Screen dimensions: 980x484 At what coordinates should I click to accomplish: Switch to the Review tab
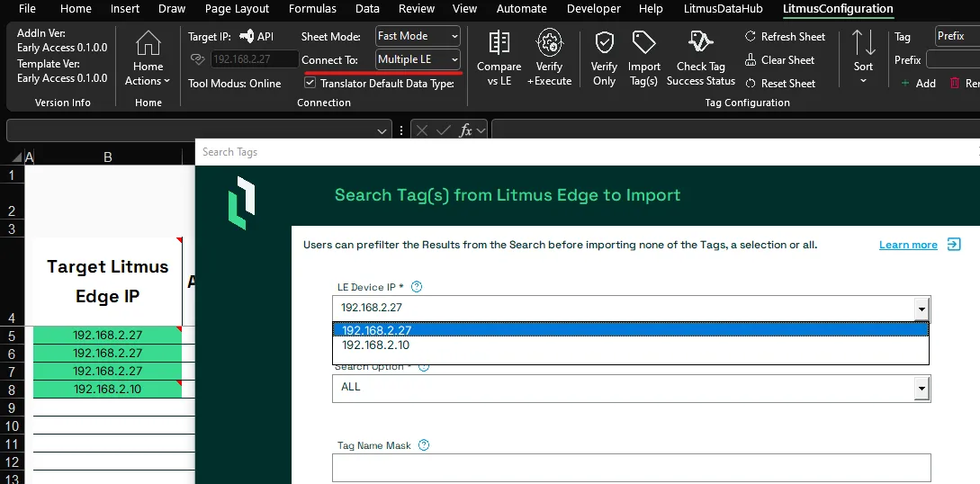(x=417, y=9)
